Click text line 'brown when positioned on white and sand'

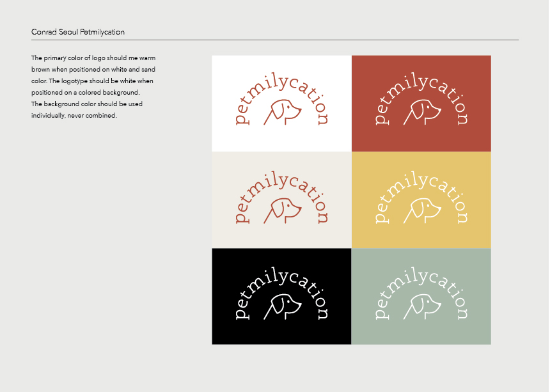(93, 70)
